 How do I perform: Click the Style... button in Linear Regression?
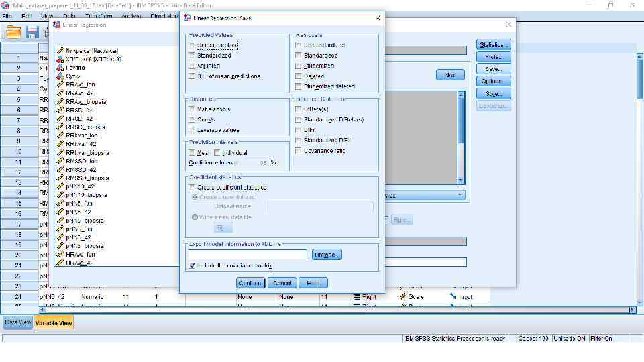click(493, 94)
